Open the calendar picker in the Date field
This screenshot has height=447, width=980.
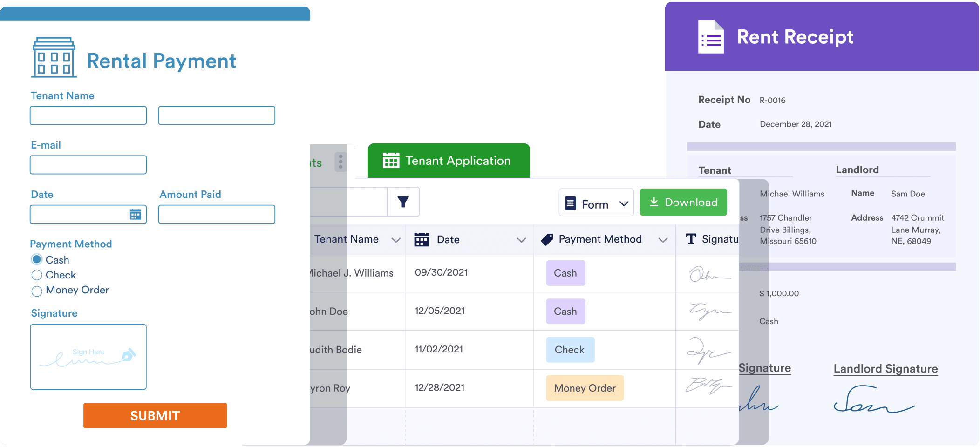pos(136,214)
